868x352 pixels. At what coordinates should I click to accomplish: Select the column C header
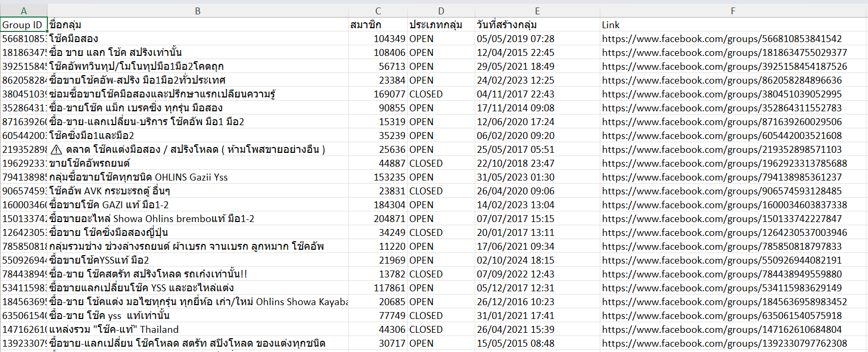pos(378,11)
